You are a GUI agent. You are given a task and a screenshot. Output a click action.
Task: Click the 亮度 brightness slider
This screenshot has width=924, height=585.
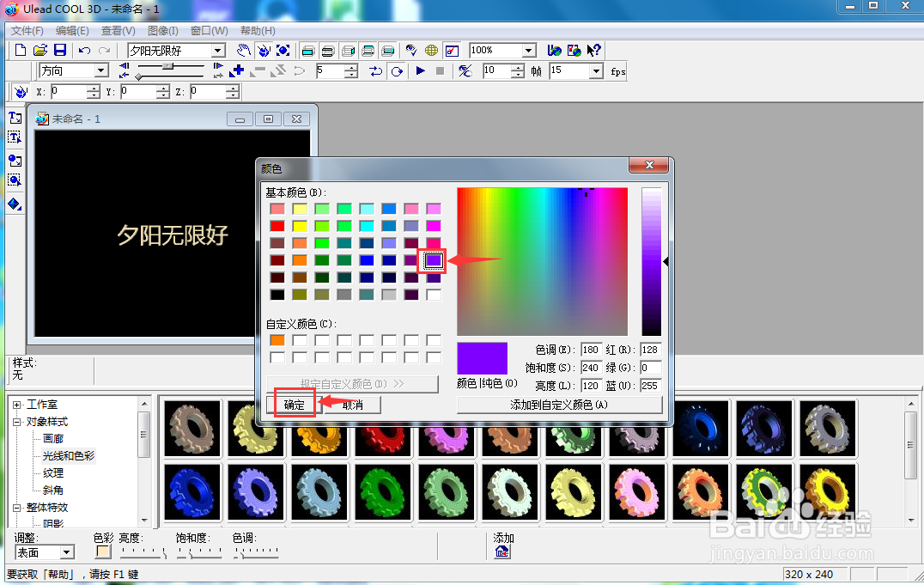click(143, 552)
